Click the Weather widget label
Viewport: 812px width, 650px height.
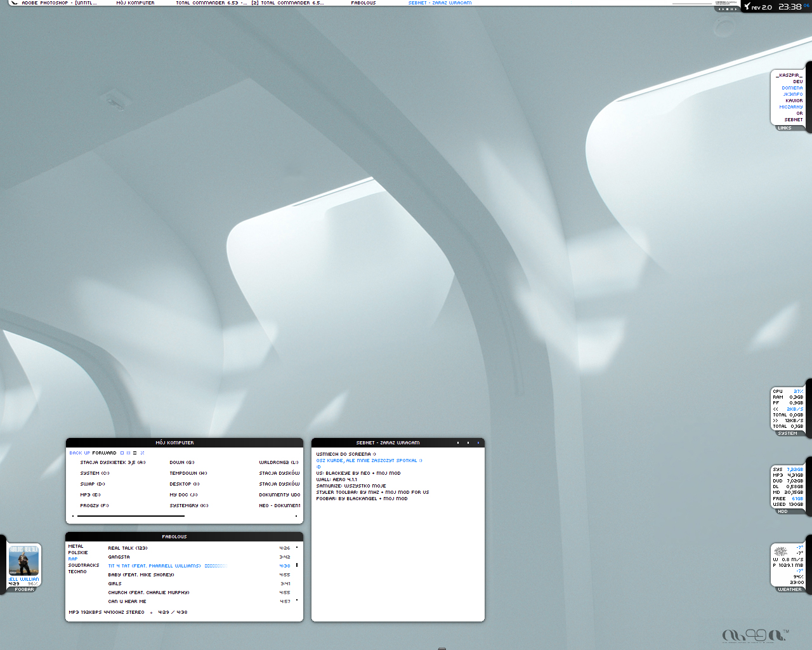790,590
